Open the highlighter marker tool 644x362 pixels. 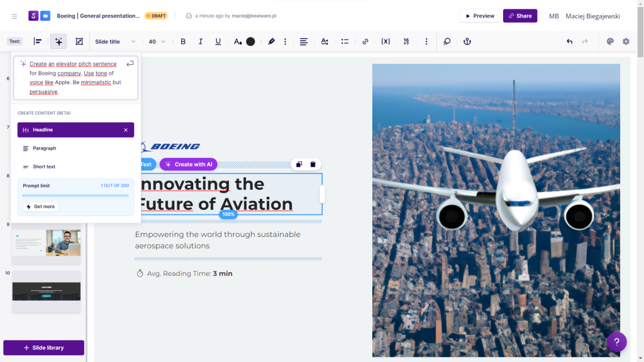click(272, 41)
